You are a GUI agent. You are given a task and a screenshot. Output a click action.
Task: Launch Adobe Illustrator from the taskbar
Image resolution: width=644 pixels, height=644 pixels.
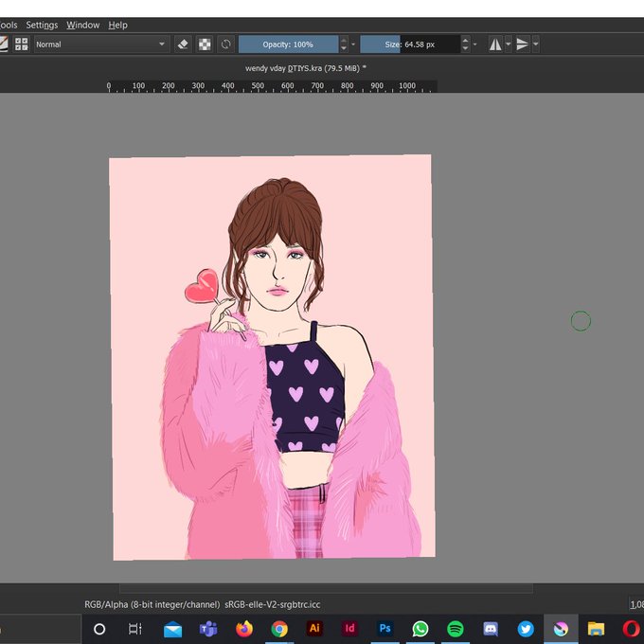tap(314, 628)
